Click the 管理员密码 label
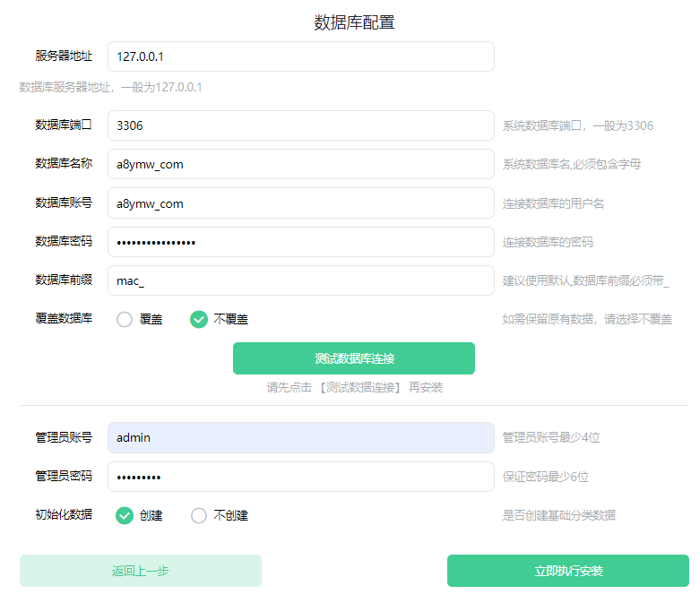 [x=64, y=476]
